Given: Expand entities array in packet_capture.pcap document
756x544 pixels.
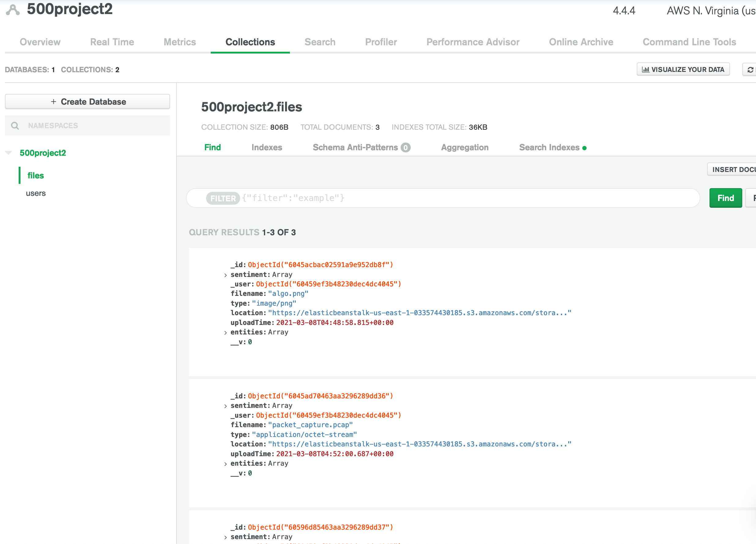Looking at the screenshot, I should pos(226,464).
